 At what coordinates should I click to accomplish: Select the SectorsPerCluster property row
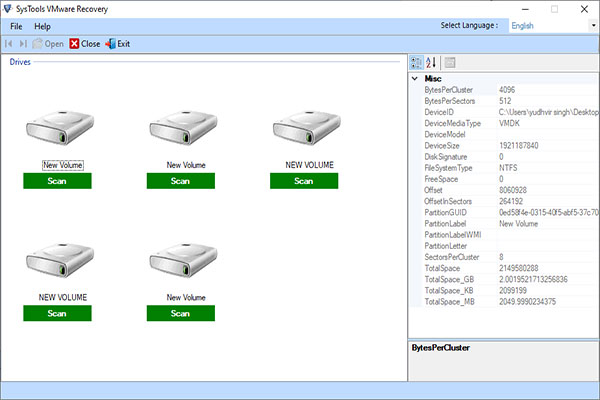[x=510, y=257]
